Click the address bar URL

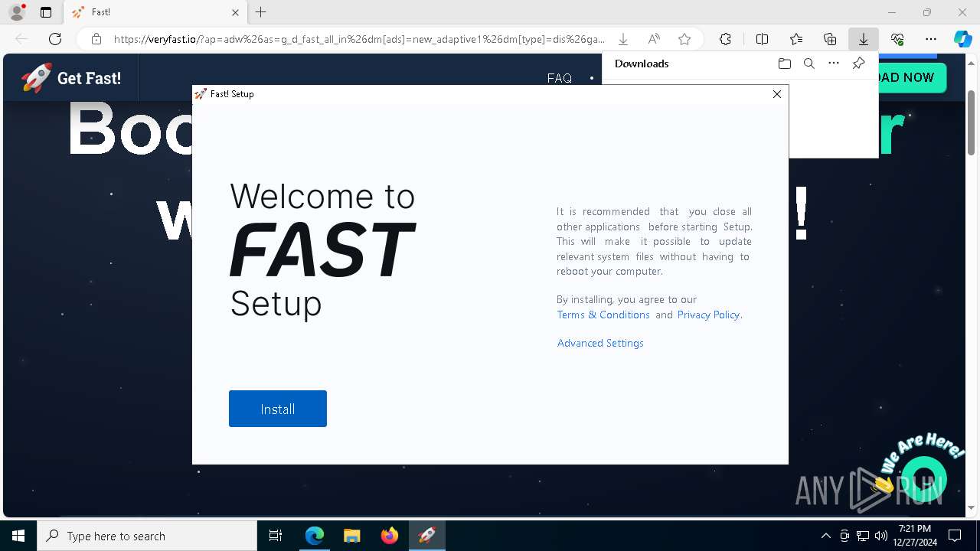point(359,39)
